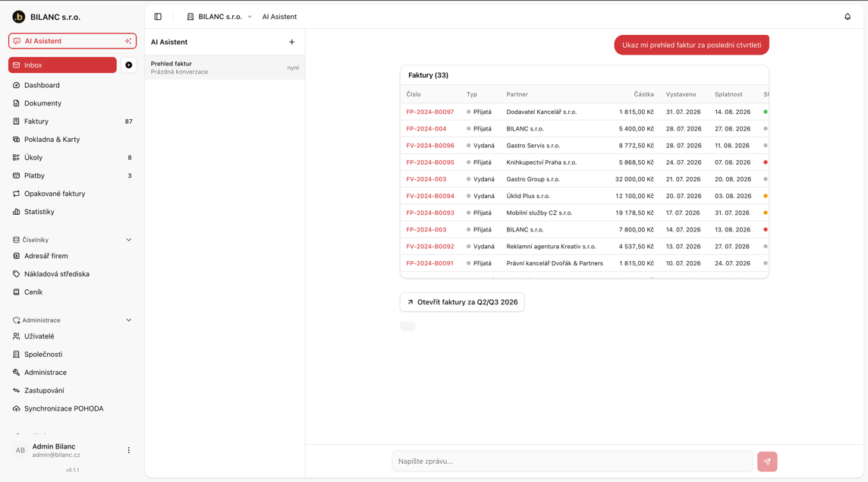Toggle the sidebar panel icon
Viewport: 868px width, 482px height.
pyautogui.click(x=158, y=17)
